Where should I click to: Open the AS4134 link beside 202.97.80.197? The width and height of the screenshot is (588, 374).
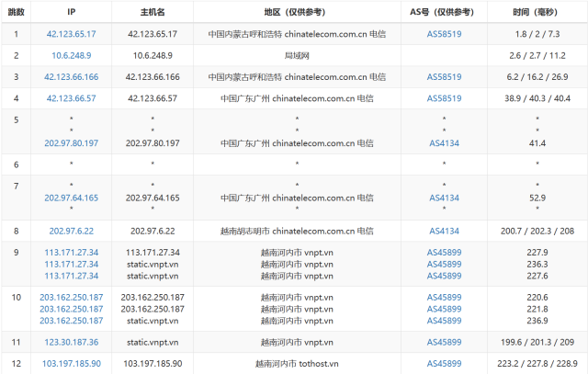pos(444,143)
